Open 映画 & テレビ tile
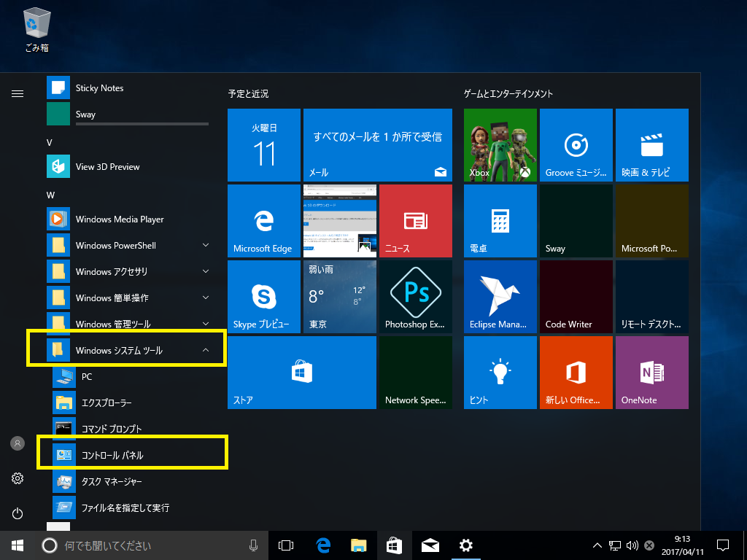The image size is (747, 560). (x=652, y=145)
